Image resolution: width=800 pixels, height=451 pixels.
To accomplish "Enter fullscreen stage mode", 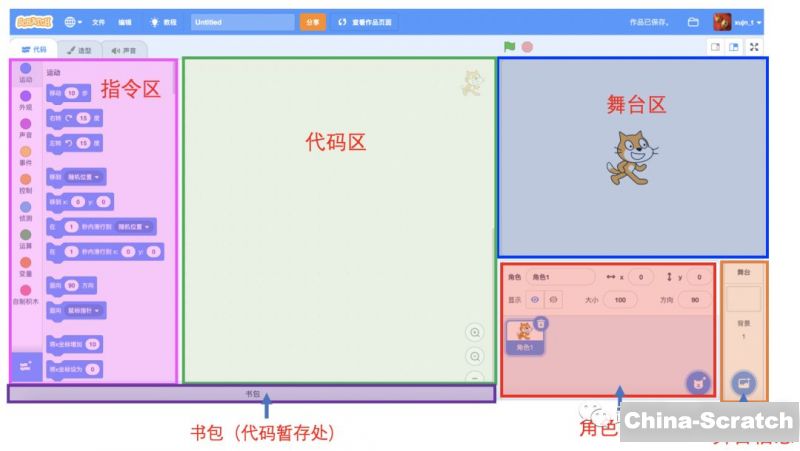I will coord(754,47).
